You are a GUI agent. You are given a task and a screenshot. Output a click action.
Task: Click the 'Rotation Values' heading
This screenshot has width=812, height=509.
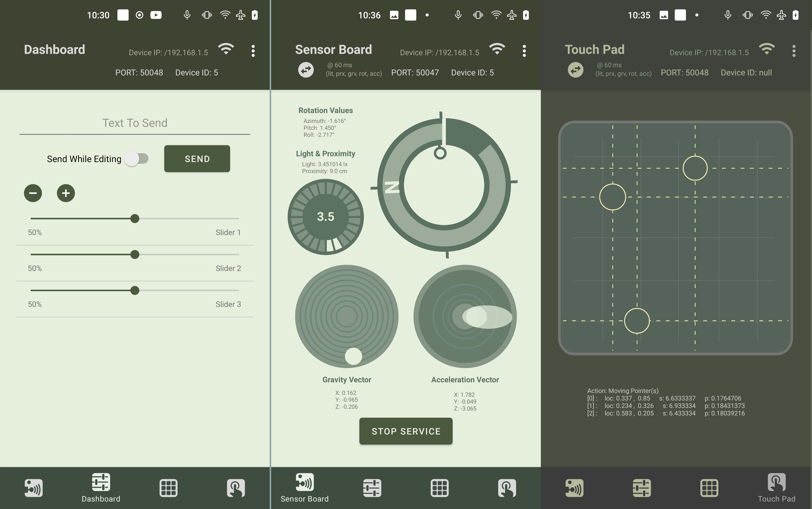pyautogui.click(x=326, y=110)
